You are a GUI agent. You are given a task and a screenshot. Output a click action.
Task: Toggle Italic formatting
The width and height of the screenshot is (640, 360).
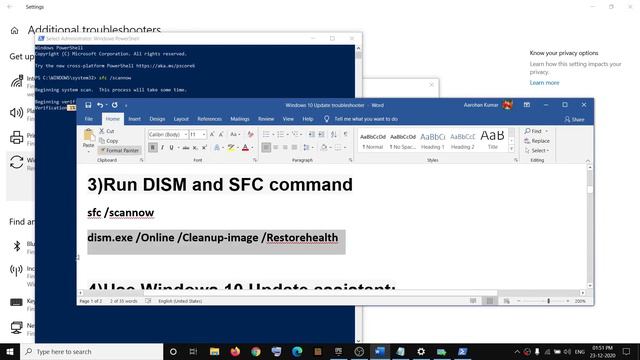pyautogui.click(x=162, y=147)
